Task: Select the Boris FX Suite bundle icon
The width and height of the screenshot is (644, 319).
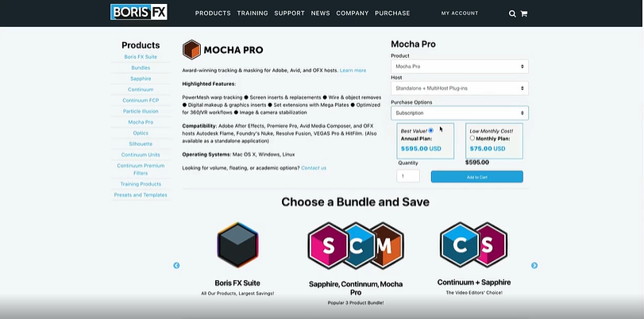Action: (x=237, y=245)
